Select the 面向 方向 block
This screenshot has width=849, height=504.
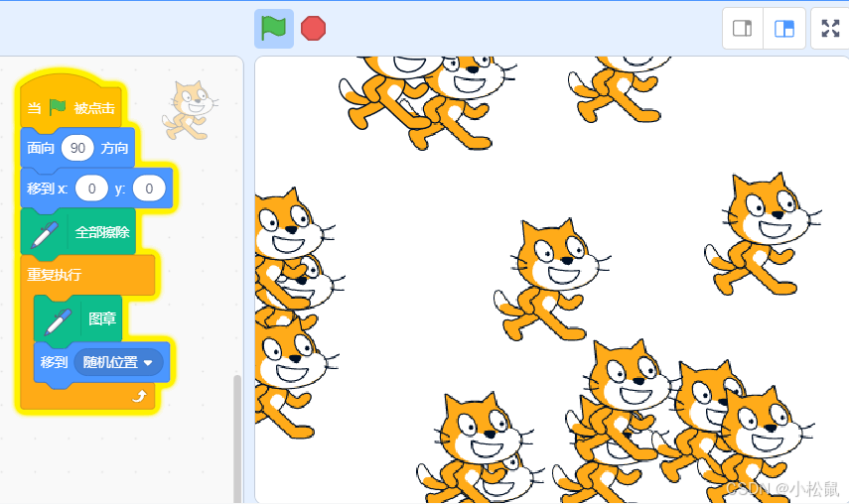click(77, 148)
